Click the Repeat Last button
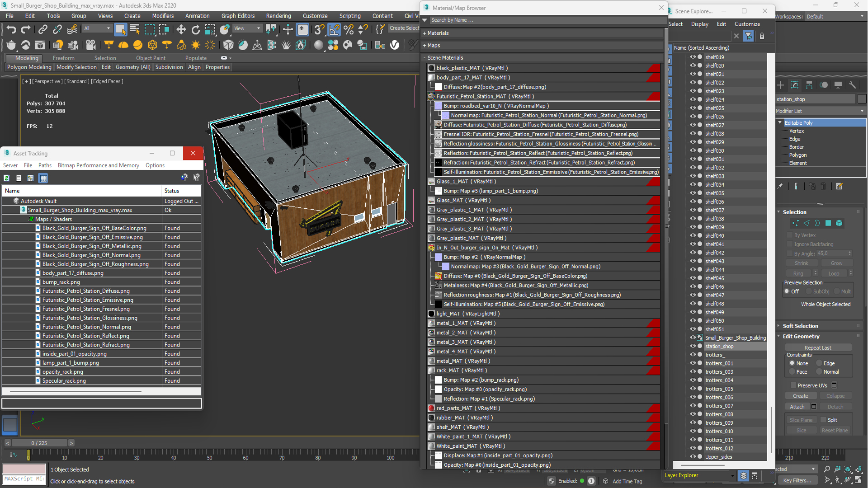This screenshot has height=488, width=868. [818, 347]
